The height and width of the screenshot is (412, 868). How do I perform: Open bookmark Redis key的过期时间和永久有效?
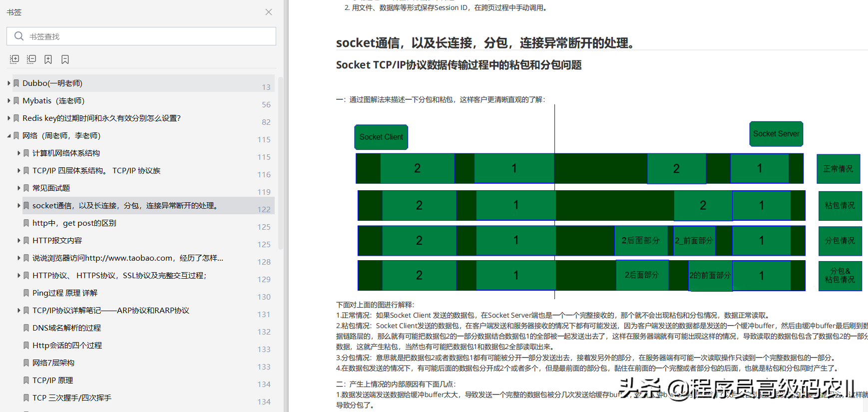101,118
